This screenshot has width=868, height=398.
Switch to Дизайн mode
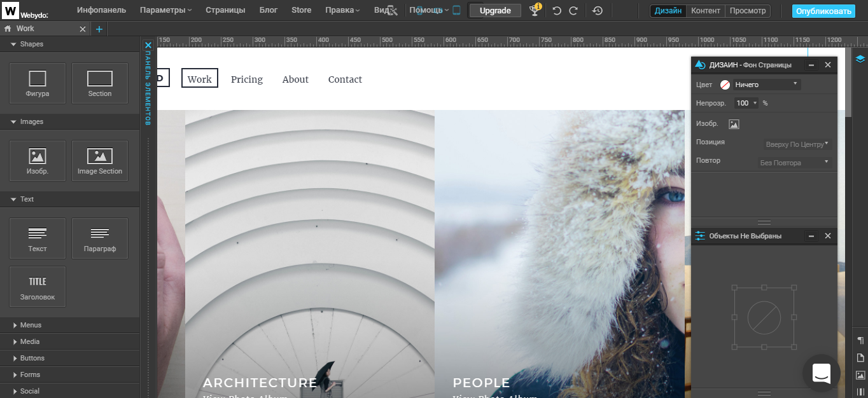[668, 11]
